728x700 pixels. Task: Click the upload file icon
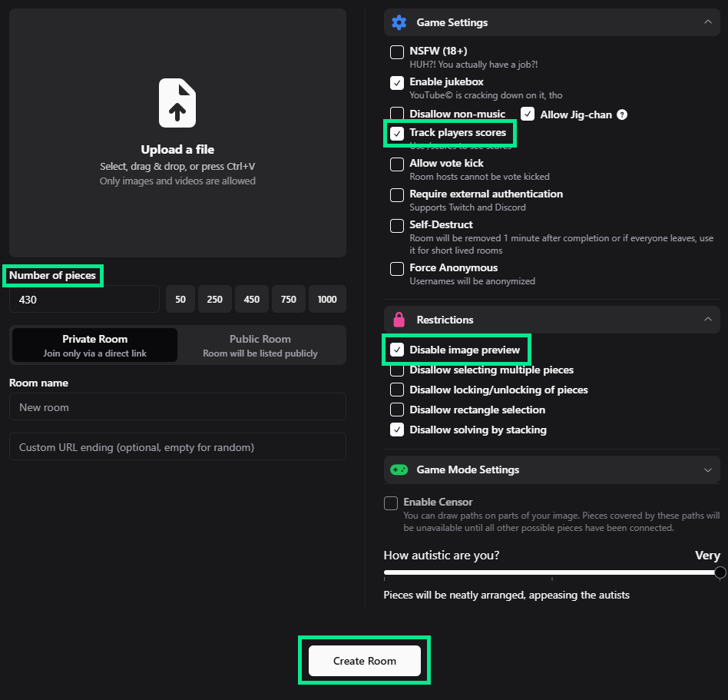click(177, 103)
